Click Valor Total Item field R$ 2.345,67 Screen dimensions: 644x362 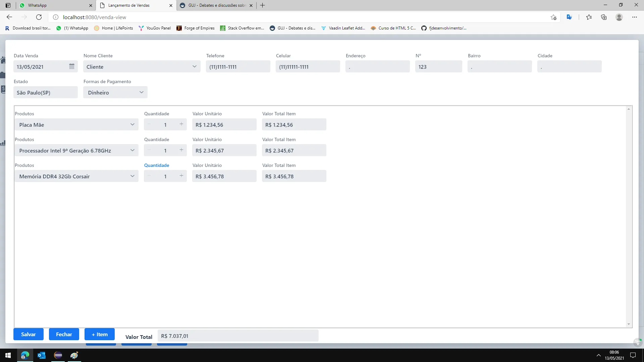point(294,150)
